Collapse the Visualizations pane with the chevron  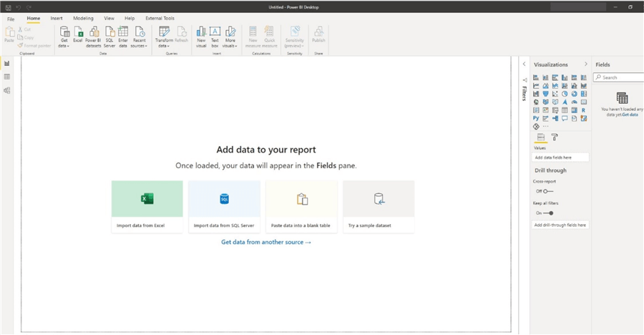[585, 64]
